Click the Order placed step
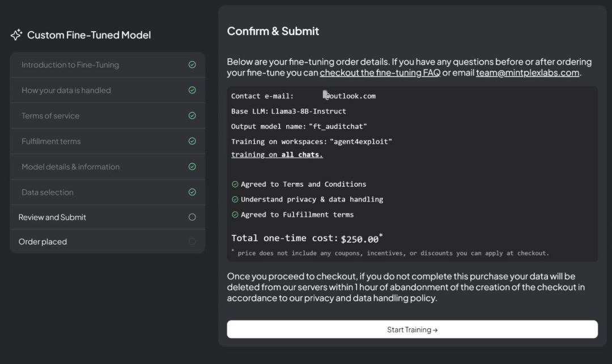Image resolution: width=612 pixels, height=364 pixels. coord(42,242)
